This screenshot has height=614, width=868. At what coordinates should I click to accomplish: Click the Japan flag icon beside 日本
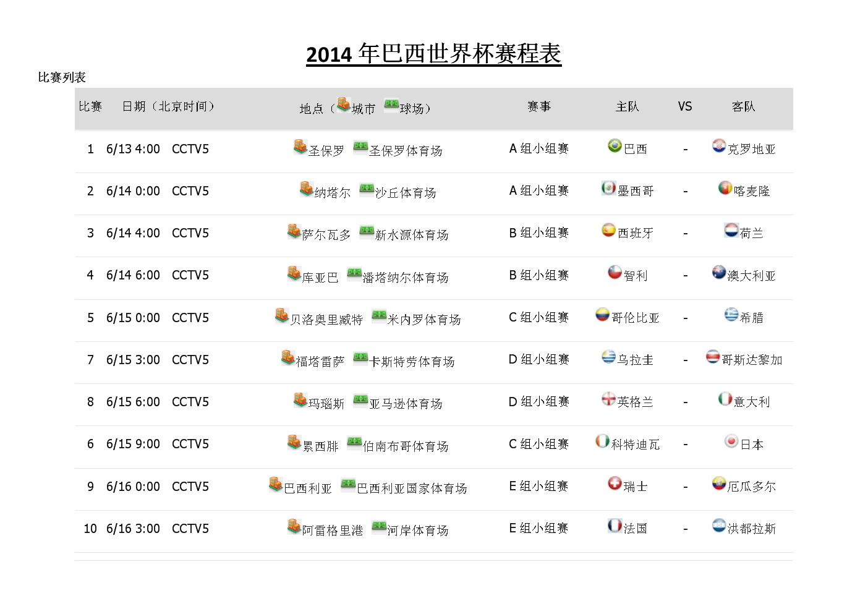731,441
